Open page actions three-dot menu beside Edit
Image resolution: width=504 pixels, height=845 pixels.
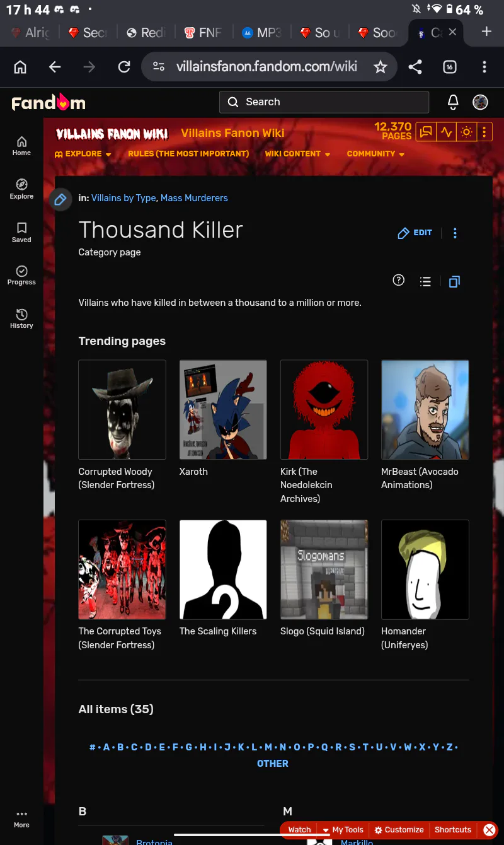point(455,233)
